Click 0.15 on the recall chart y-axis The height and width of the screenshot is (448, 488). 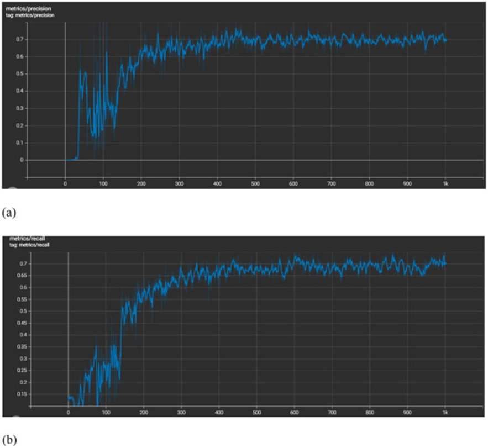coord(22,394)
